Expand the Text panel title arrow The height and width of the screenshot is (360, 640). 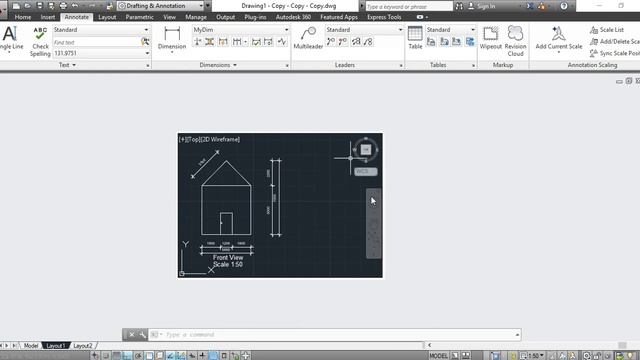(74, 65)
